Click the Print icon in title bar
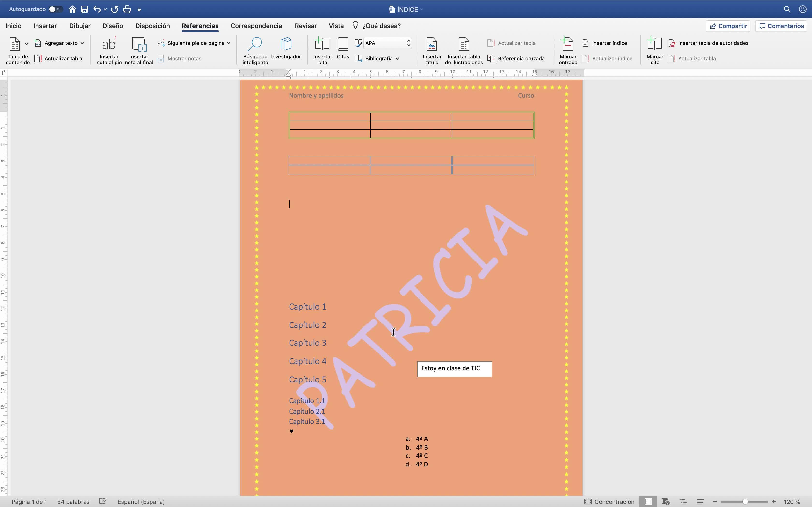Screen dimensions: 812x507 coord(127,9)
